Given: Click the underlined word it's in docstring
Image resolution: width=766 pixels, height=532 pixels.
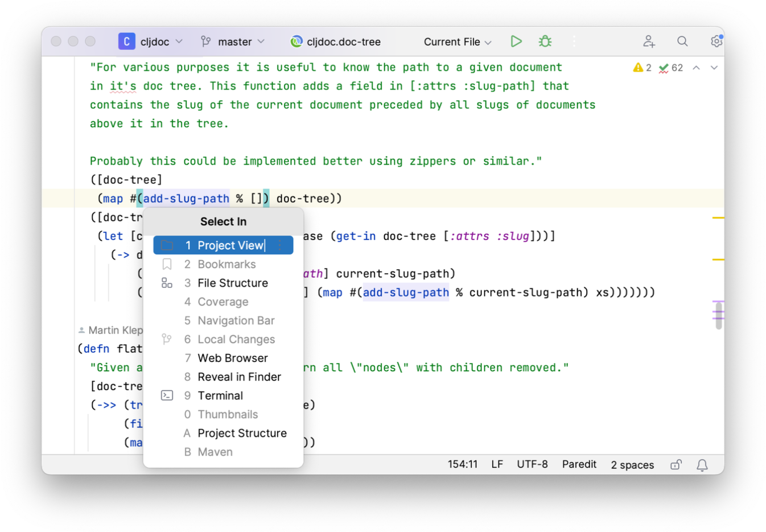Looking at the screenshot, I should click(x=123, y=86).
